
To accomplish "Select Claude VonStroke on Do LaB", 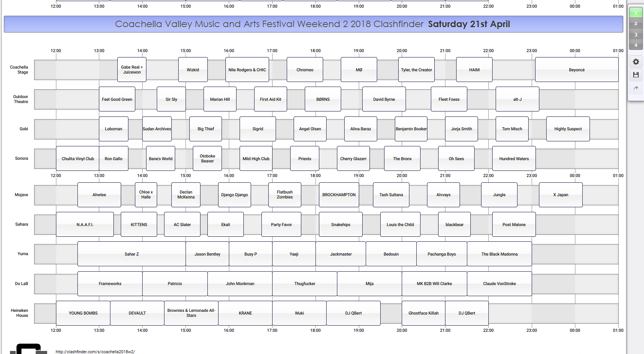I will 499,284.
